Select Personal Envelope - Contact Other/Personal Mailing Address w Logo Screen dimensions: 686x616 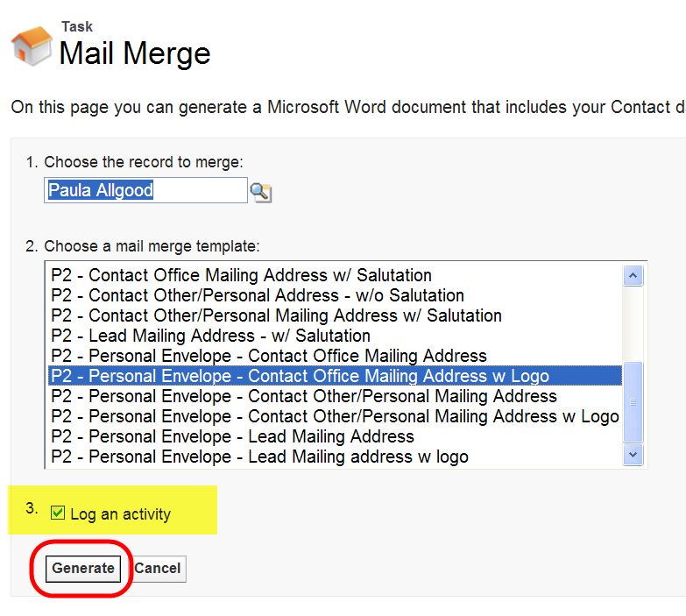(335, 416)
